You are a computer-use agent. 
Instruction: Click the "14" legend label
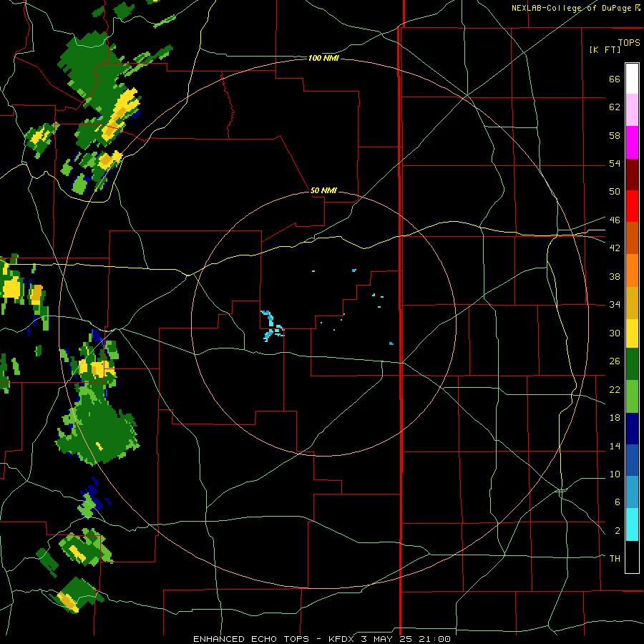pyautogui.click(x=615, y=446)
